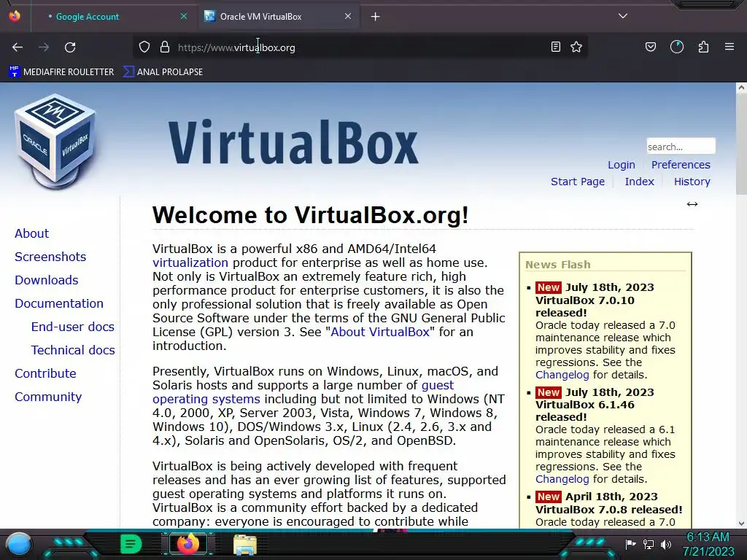This screenshot has width=747, height=560.
Task: Click the Firefox taskbar icon
Action: tap(187, 544)
